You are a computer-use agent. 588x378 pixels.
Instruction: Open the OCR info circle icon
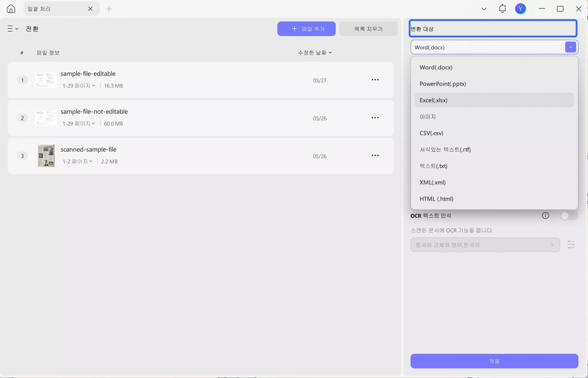(x=545, y=215)
